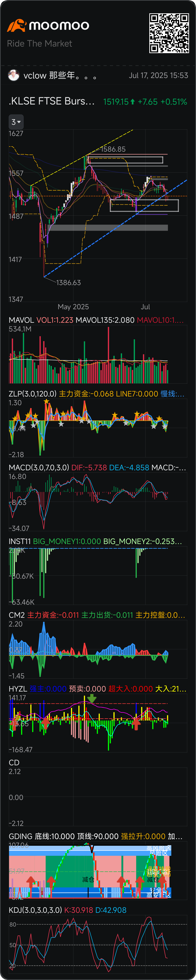196x980 pixels.
Task: Click the 1487 price axis label
Action: coord(16,216)
